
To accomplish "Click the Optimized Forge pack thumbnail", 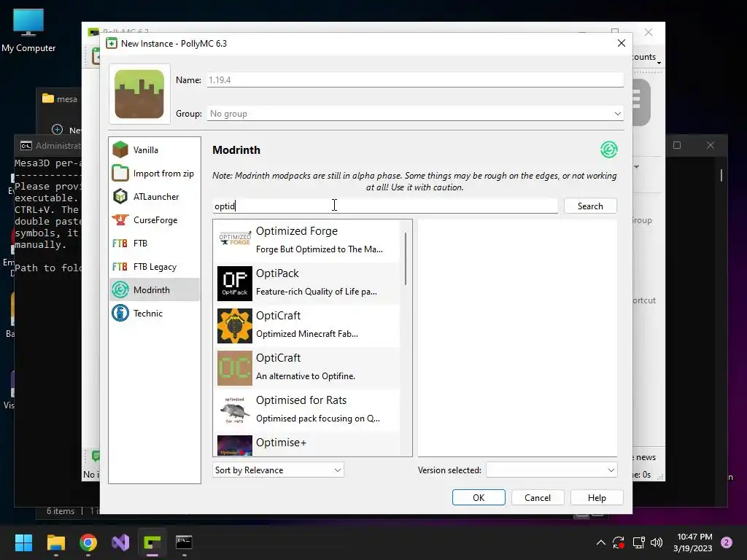I will click(235, 238).
